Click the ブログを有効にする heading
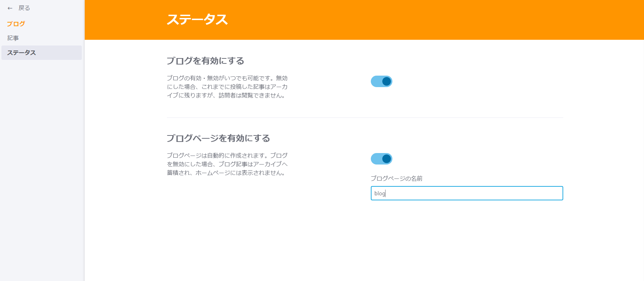This screenshot has width=644, height=281. pyautogui.click(x=205, y=61)
